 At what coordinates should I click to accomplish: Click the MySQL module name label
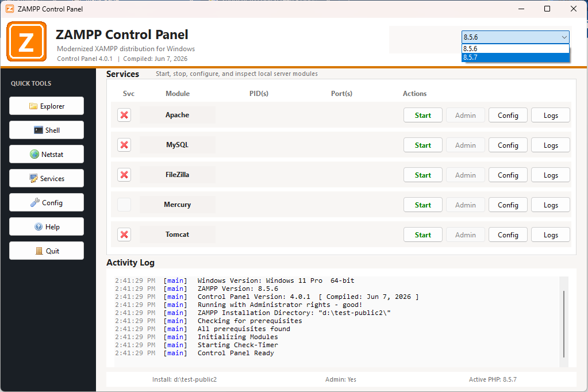[178, 145]
